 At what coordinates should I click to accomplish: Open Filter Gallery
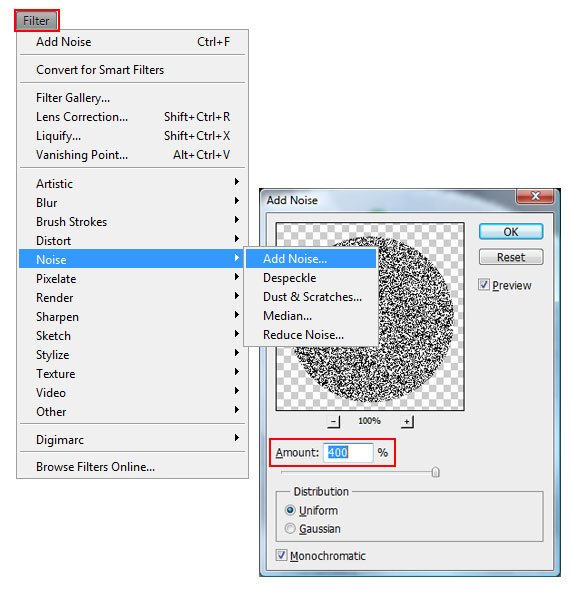click(x=133, y=98)
